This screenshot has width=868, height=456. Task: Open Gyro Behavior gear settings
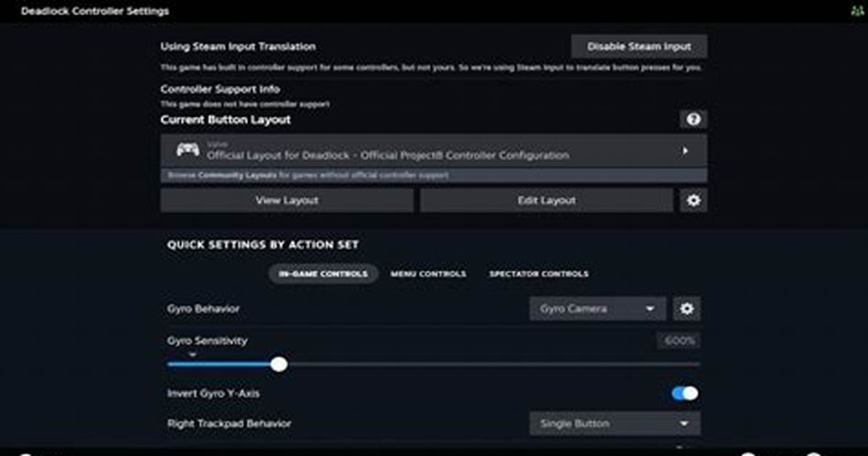[687, 309]
